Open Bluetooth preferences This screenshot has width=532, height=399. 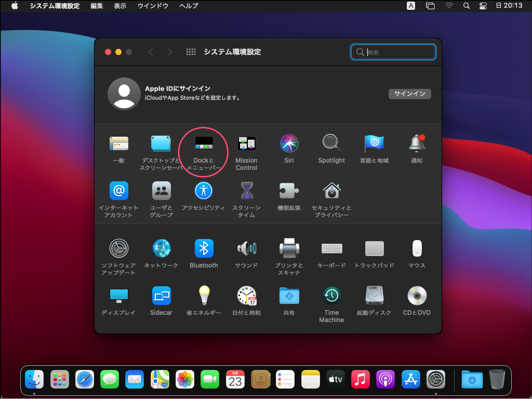click(x=204, y=248)
